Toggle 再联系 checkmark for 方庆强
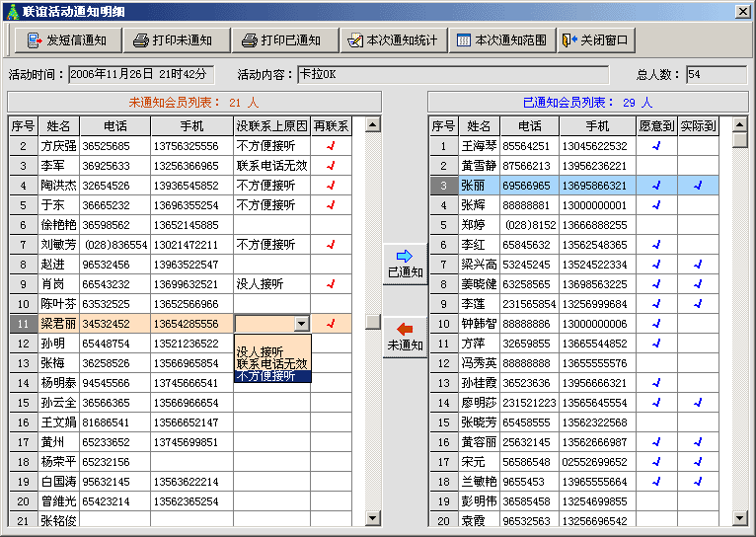This screenshot has width=756, height=537. [331, 146]
